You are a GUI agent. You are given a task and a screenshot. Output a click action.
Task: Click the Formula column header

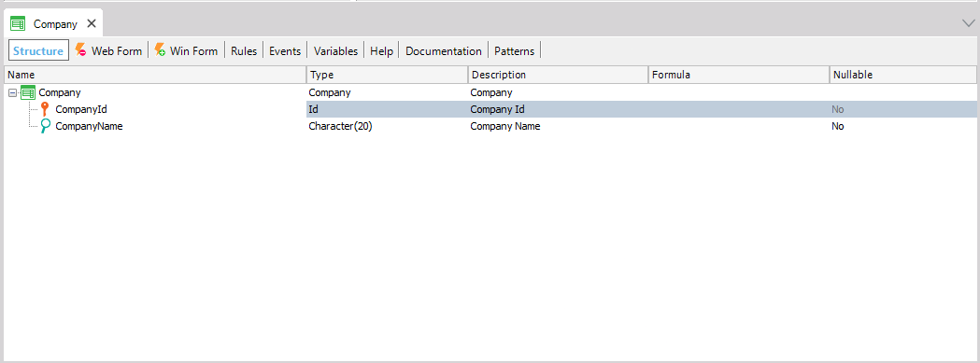[x=739, y=75]
